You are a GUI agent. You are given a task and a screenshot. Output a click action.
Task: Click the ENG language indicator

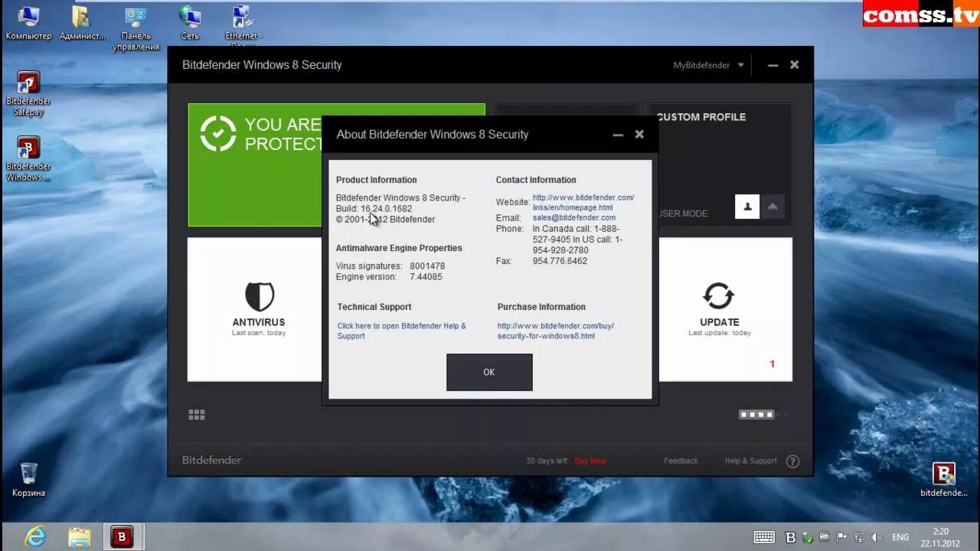point(900,537)
